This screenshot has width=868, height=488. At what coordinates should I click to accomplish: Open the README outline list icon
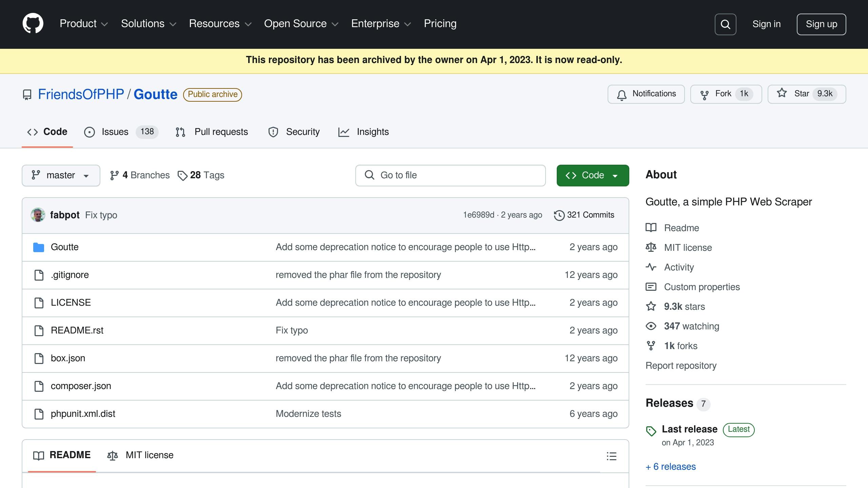pos(611,456)
